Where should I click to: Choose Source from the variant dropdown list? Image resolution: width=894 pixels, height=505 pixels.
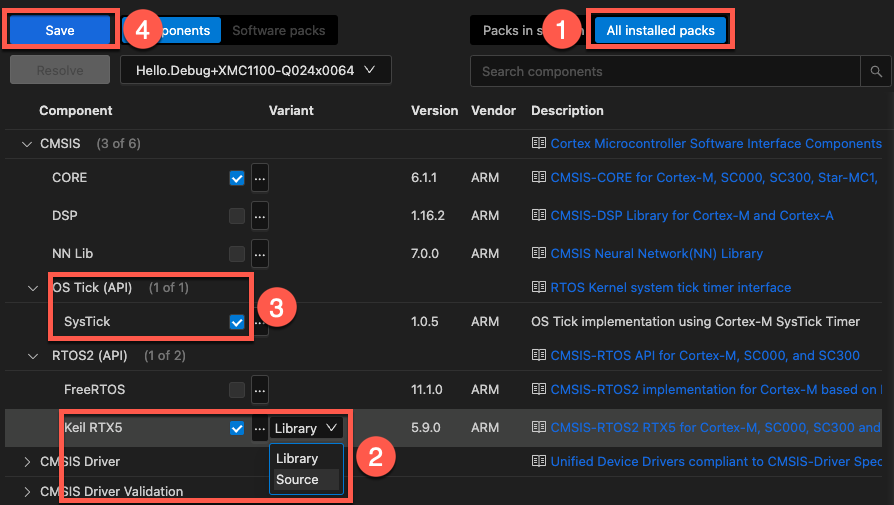coord(297,479)
